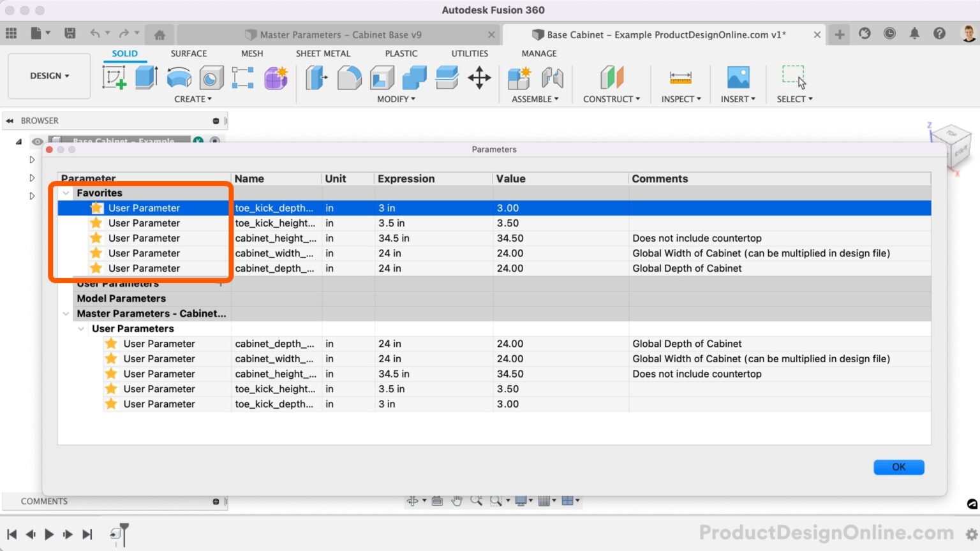Collapse the Favorites section
The height and width of the screenshot is (551, 980).
66,193
